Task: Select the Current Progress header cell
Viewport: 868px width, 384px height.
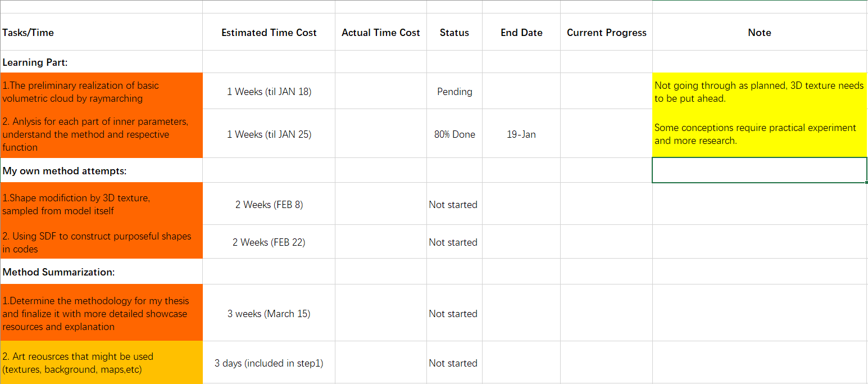Action: 606,32
